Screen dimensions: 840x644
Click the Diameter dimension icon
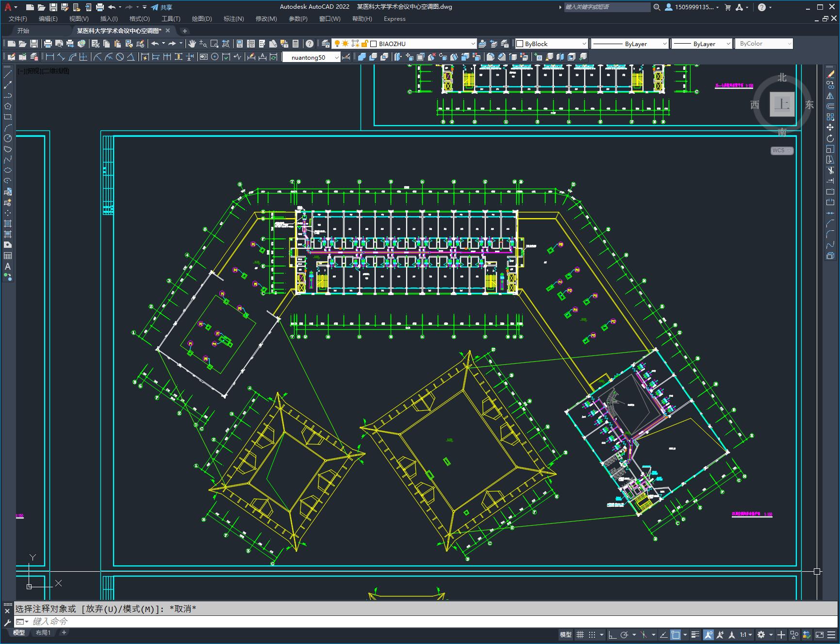[x=120, y=57]
